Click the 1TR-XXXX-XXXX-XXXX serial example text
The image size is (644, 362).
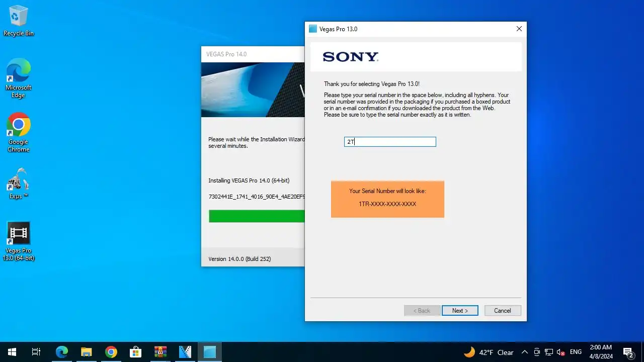pyautogui.click(x=387, y=204)
